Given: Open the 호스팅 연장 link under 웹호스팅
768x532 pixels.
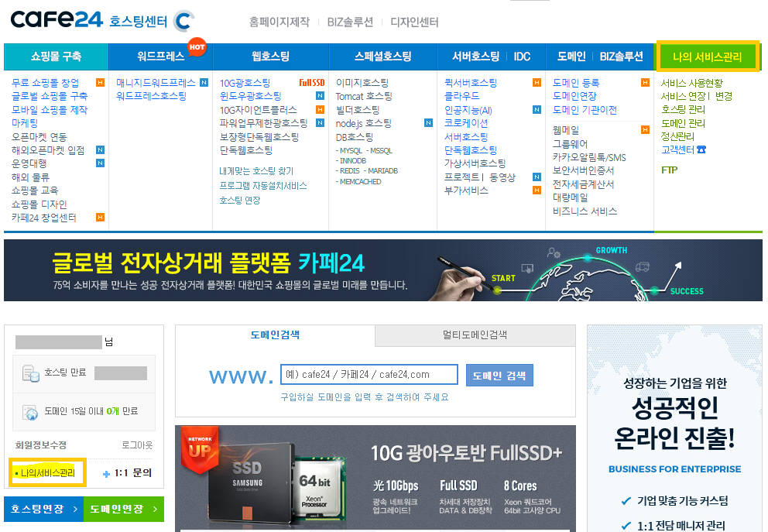Looking at the screenshot, I should coord(239,201).
